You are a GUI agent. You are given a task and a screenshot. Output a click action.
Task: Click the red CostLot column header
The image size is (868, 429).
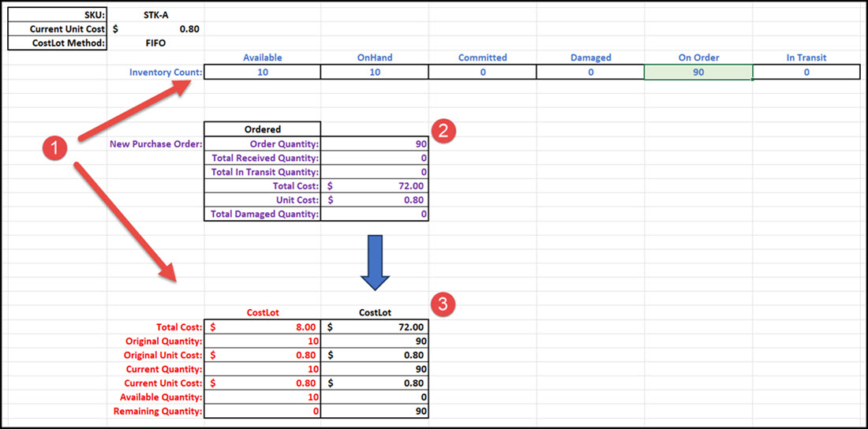(262, 312)
